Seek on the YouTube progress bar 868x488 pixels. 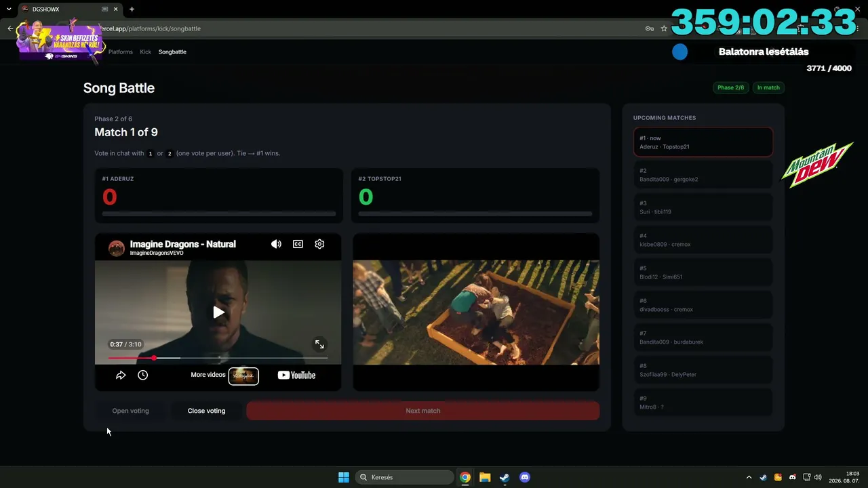click(218, 358)
